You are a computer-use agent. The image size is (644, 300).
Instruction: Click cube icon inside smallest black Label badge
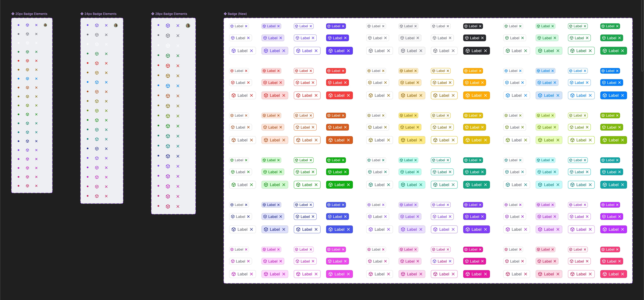tap(466, 26)
